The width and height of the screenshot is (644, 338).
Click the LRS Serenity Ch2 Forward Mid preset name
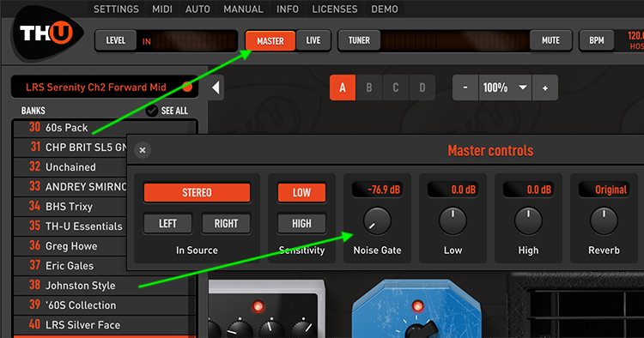[96, 87]
